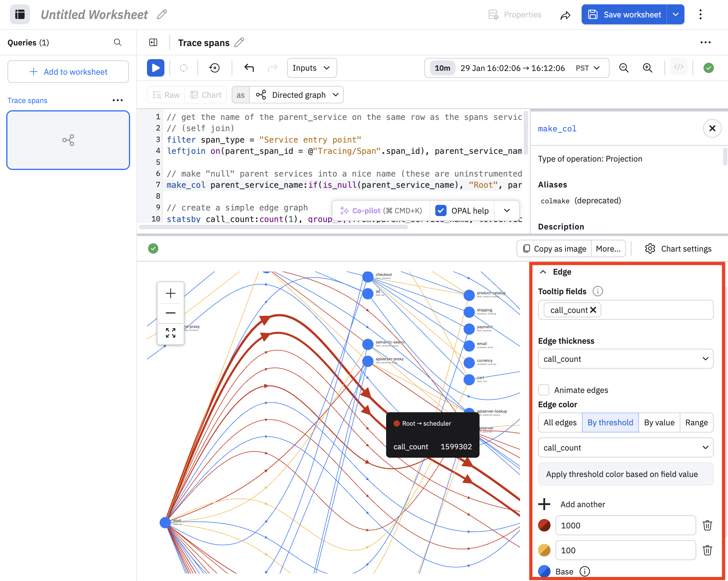Image resolution: width=728 pixels, height=581 pixels.
Task: Uncheck the OPAL help checkbox
Action: point(441,211)
